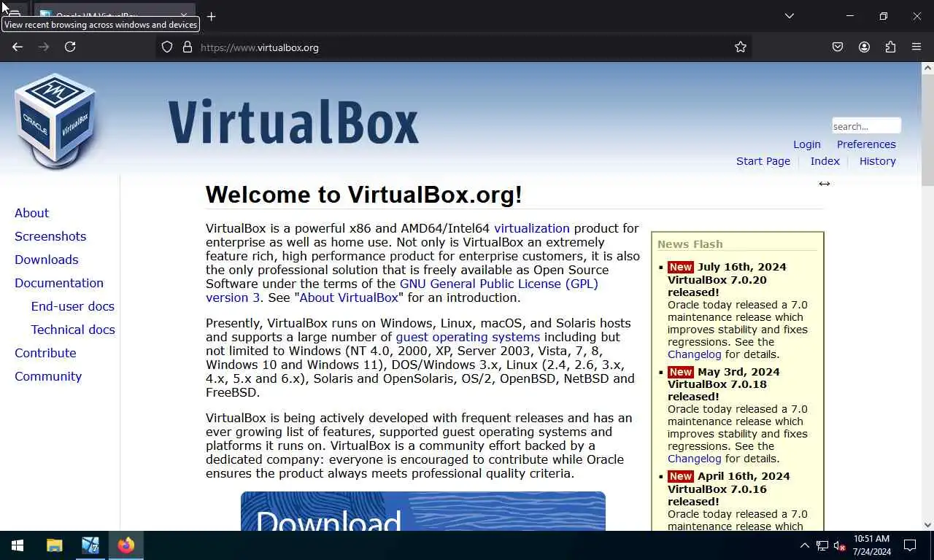934x560 pixels.
Task: Click the "July 16th, 2024" news date
Action: [741, 267]
